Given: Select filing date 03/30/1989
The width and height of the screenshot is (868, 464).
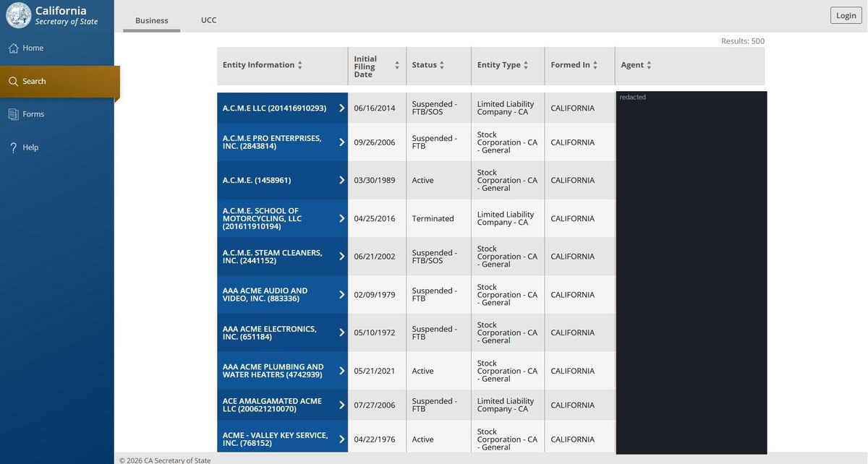Looking at the screenshot, I should (x=375, y=181).
